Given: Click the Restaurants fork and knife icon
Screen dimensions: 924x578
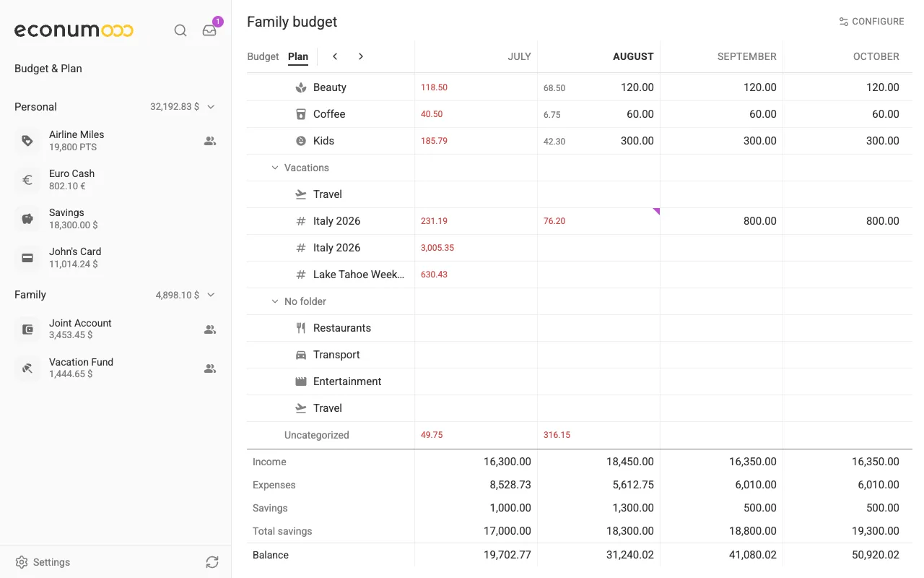Looking at the screenshot, I should (301, 328).
